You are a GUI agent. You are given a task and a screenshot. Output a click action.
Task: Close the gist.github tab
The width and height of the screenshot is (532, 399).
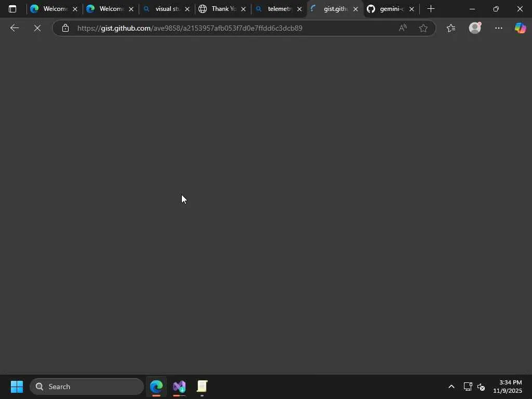pos(355,9)
